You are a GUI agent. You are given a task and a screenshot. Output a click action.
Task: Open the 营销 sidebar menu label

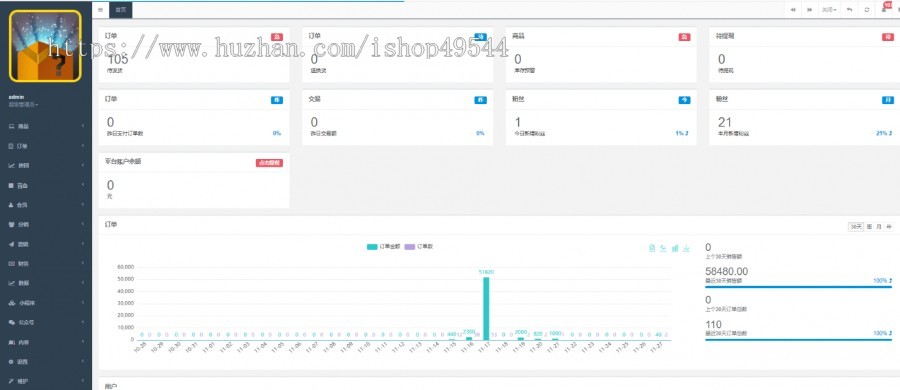(x=24, y=244)
